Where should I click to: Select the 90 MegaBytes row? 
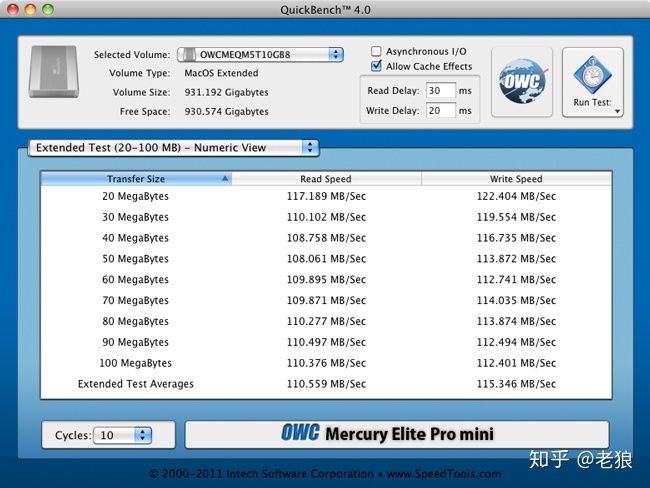tap(326, 342)
